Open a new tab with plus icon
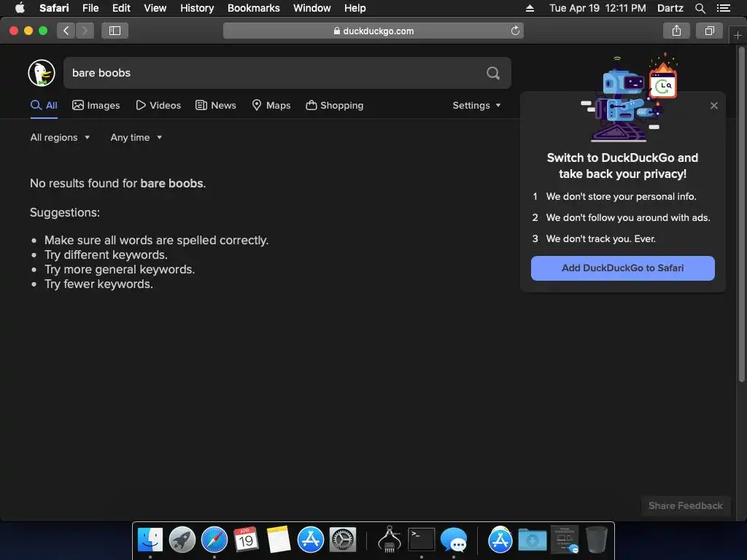Viewport: 747px width, 560px height. (738, 35)
